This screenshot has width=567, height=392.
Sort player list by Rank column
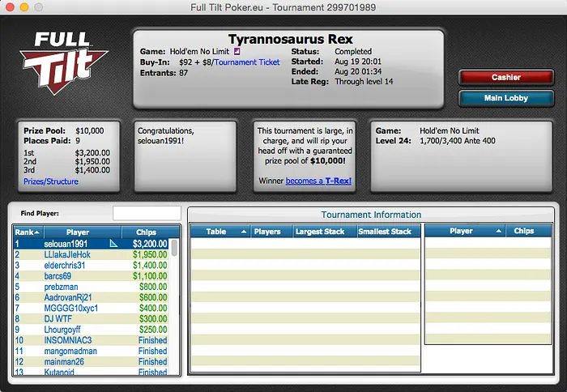tap(28, 232)
